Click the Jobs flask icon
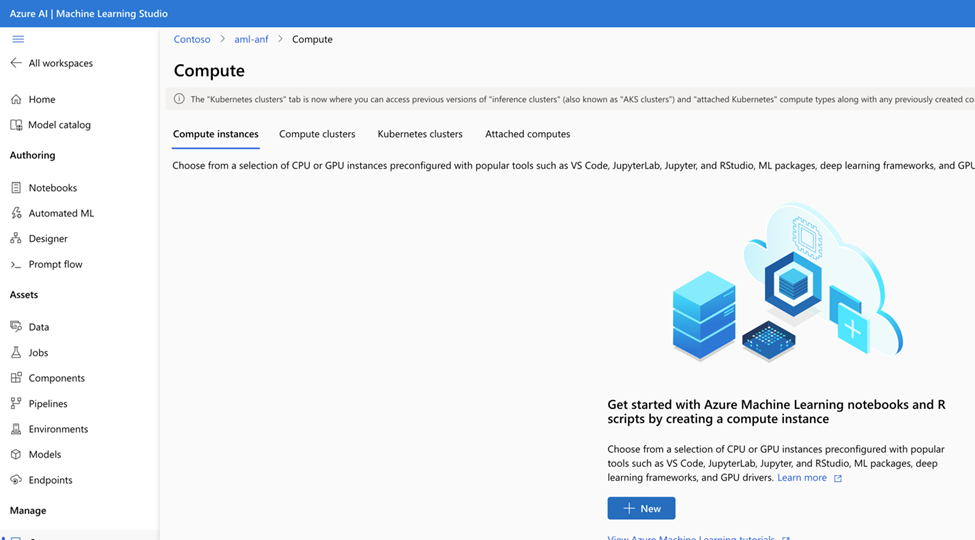 tap(16, 352)
